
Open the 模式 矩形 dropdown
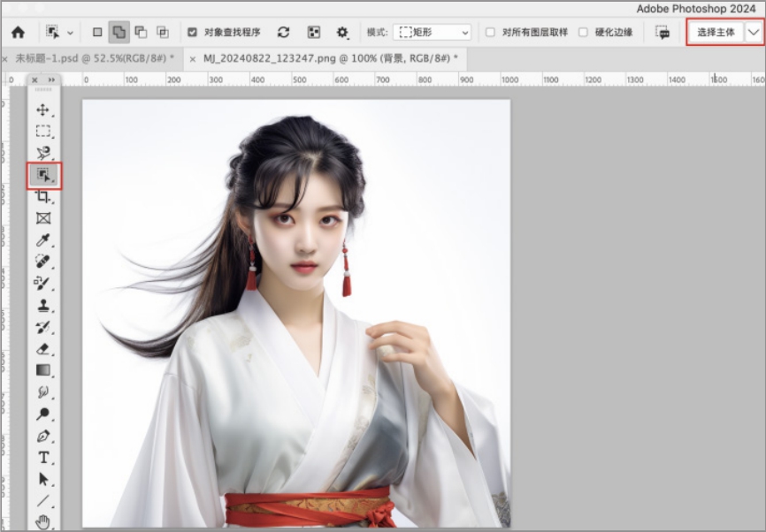click(433, 32)
